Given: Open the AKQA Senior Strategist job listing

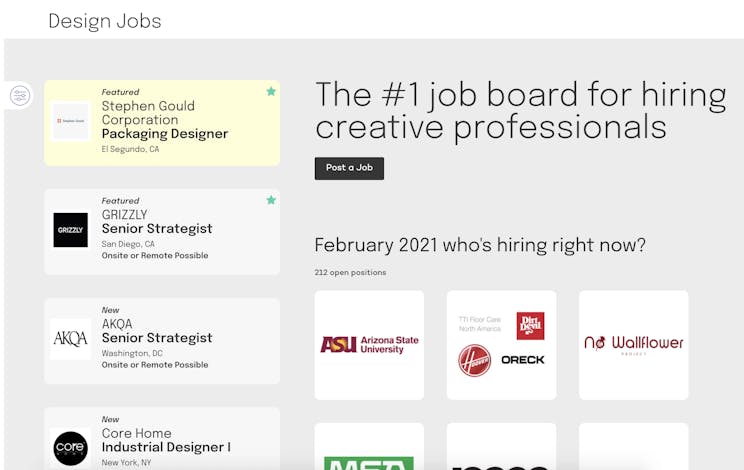Looking at the screenshot, I should pyautogui.click(x=162, y=341).
